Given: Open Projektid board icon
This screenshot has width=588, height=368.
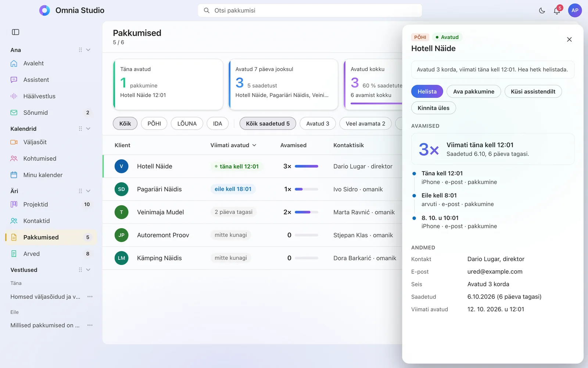Looking at the screenshot, I should (14, 204).
